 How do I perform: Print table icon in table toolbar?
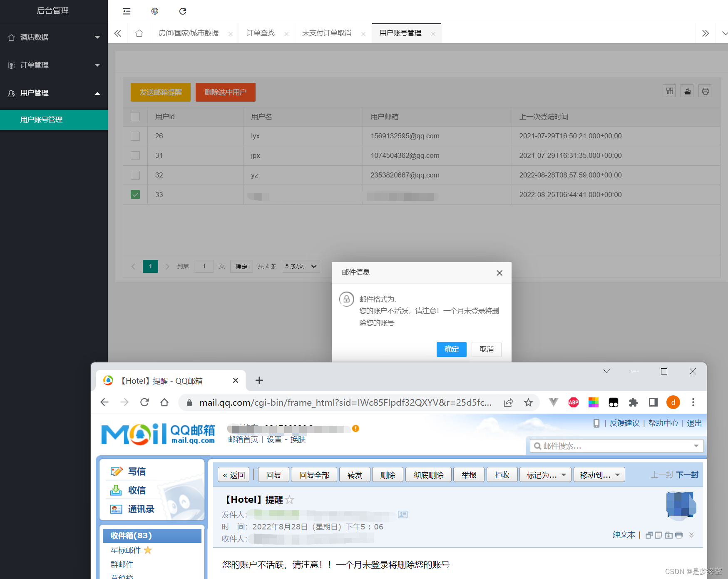click(705, 91)
